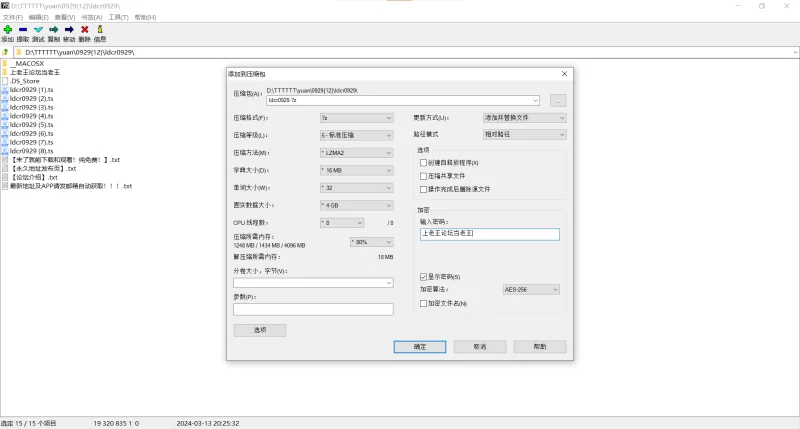Expand the 压缩等级 dropdown showing 标准压缩

356,135
